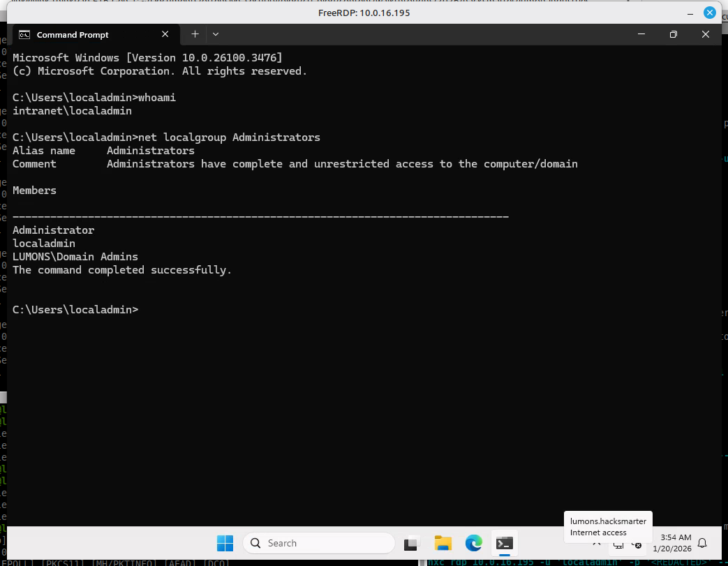Image resolution: width=728 pixels, height=566 pixels.
Task: Click the taskbar Search box
Action: click(318, 543)
